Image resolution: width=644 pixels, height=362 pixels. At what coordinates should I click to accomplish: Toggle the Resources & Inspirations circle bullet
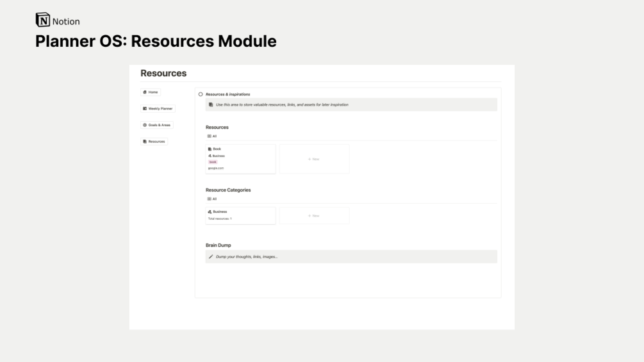click(201, 94)
